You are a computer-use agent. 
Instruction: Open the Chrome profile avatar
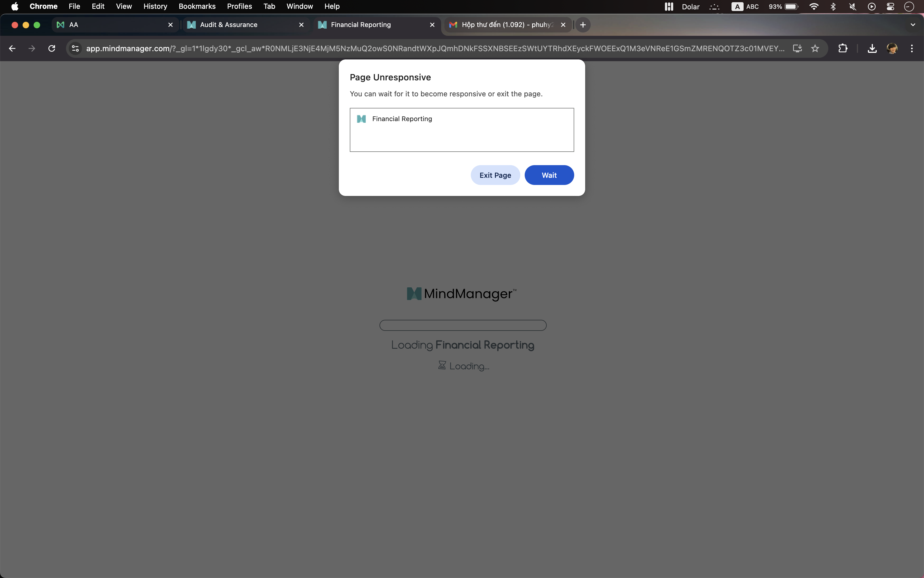[892, 48]
